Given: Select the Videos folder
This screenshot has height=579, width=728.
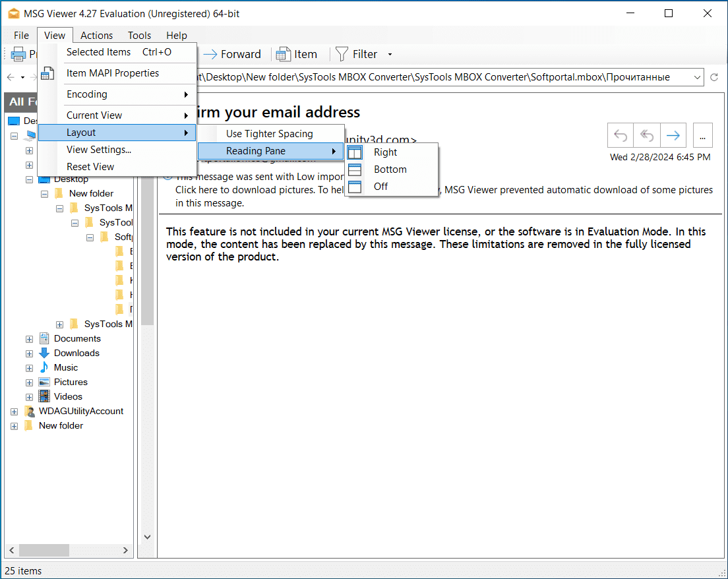Looking at the screenshot, I should coord(68,396).
